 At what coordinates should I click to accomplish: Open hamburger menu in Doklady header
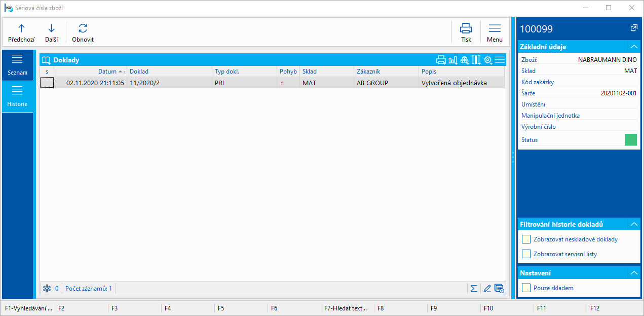(500, 60)
